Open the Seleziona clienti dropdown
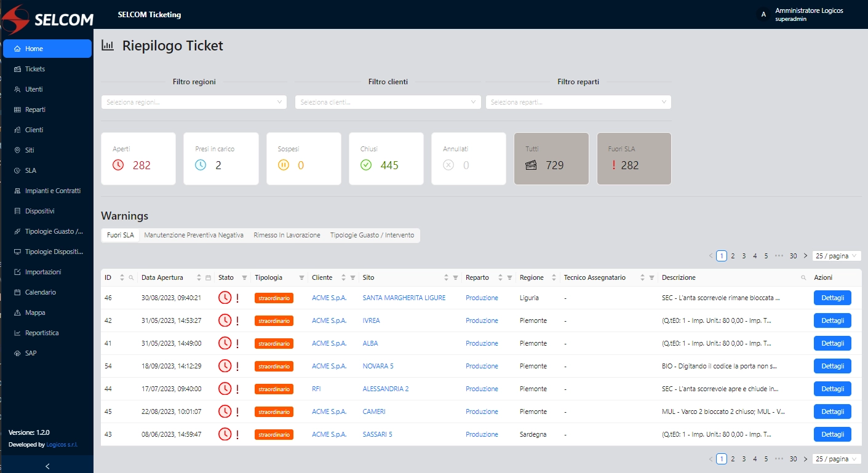 [x=388, y=102]
